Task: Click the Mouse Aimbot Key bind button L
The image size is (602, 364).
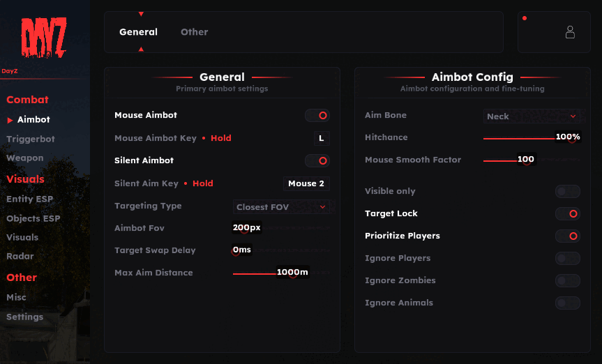Action: pyautogui.click(x=321, y=138)
